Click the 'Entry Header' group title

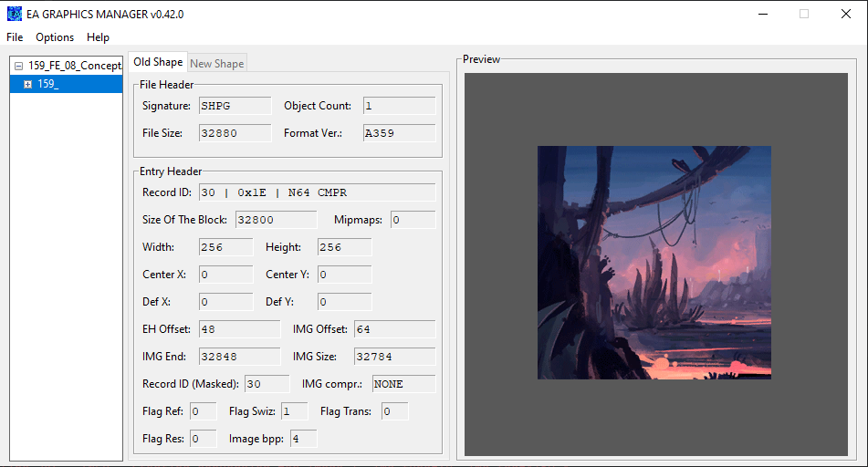coord(171,171)
